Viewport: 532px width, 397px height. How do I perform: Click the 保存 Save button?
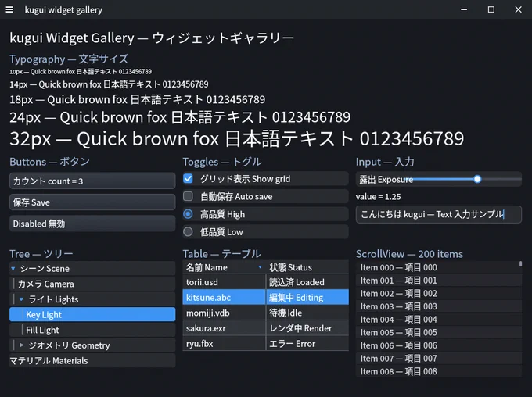tap(92, 202)
